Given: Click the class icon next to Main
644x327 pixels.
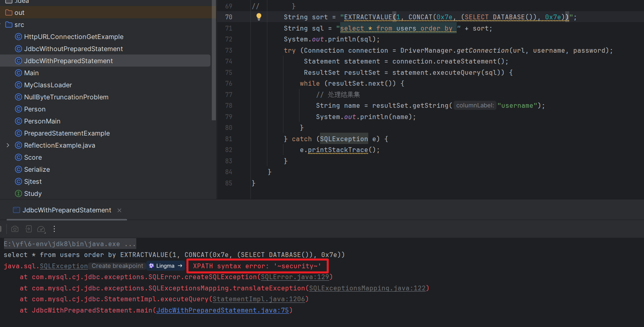Looking at the screenshot, I should pos(18,73).
